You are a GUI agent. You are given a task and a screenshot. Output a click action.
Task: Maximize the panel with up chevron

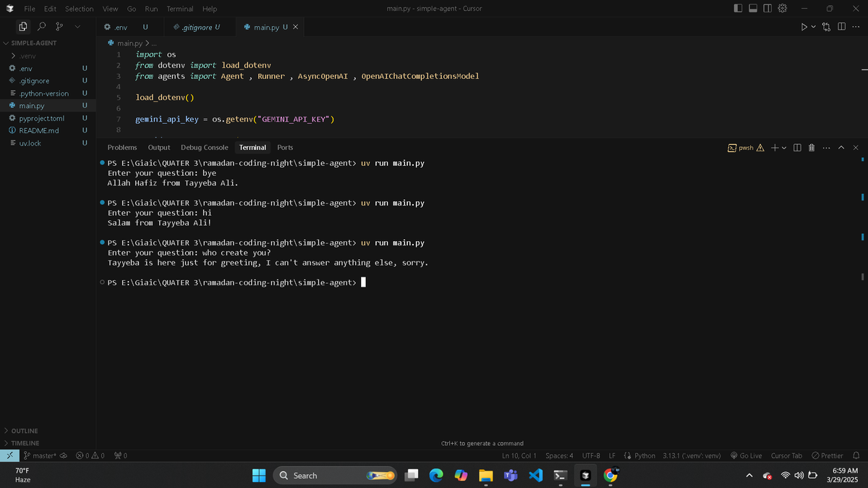tap(841, 148)
